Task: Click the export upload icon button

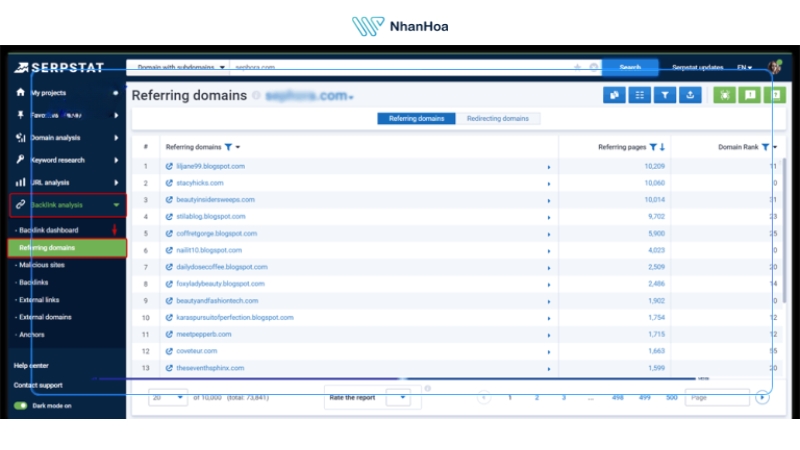Action: (x=690, y=95)
